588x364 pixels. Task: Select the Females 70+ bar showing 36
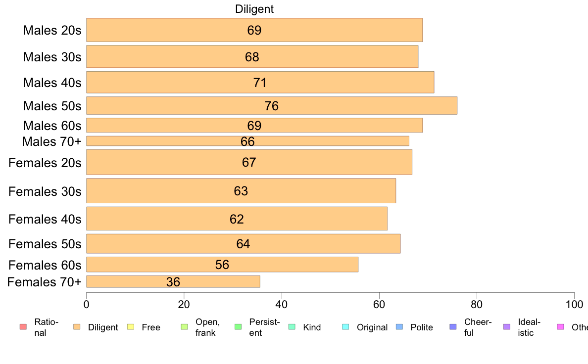pyautogui.click(x=173, y=281)
